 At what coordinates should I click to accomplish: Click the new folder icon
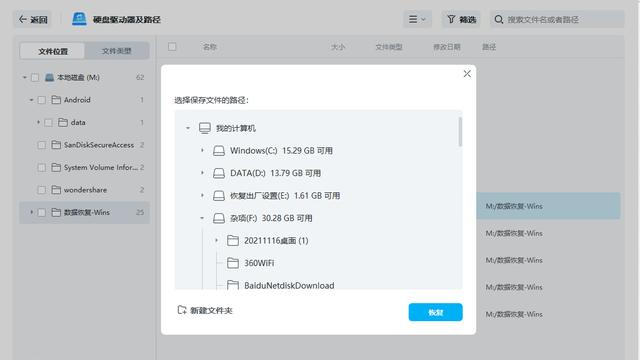coord(182,310)
